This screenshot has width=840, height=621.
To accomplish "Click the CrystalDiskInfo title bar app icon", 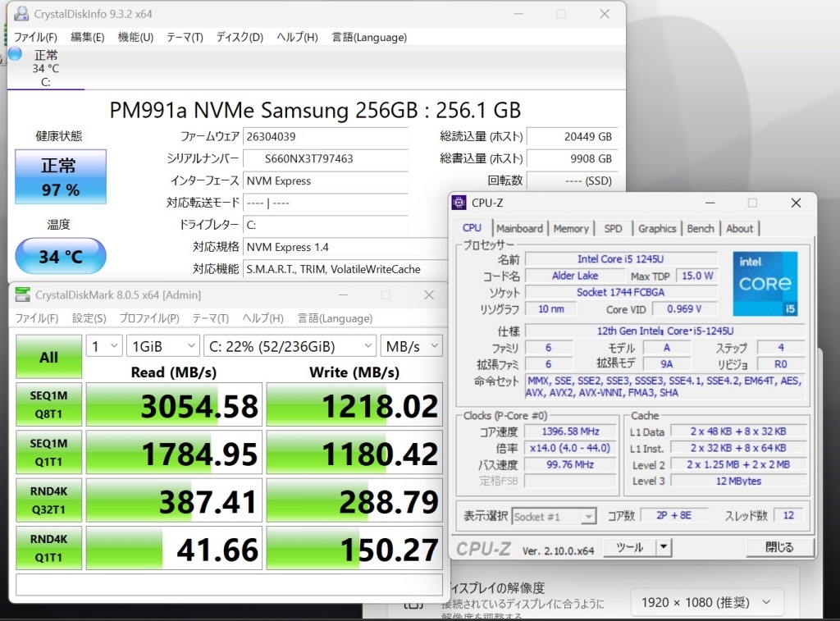I will click(x=21, y=13).
